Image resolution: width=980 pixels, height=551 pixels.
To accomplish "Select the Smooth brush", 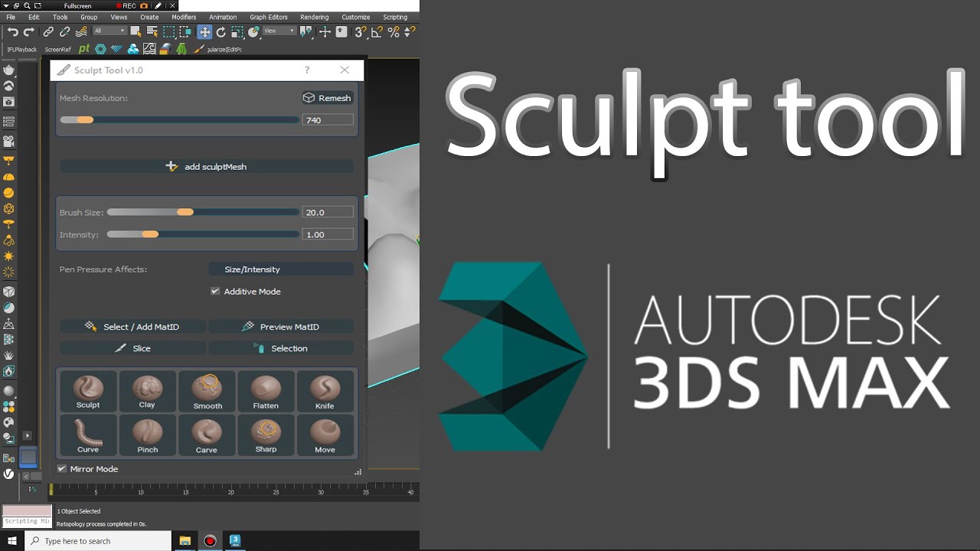I will pos(207,392).
